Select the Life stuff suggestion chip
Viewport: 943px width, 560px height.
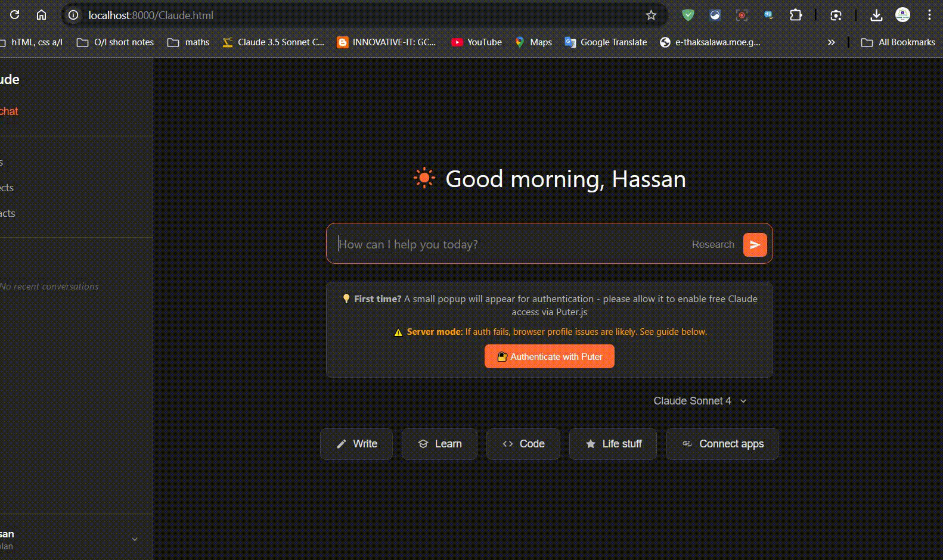[613, 444]
